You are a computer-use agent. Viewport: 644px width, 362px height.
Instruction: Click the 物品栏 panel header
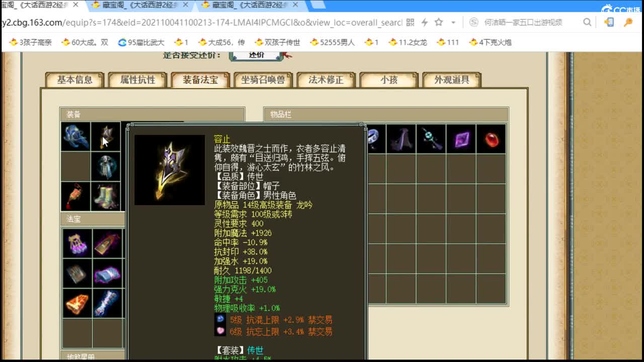(x=386, y=114)
